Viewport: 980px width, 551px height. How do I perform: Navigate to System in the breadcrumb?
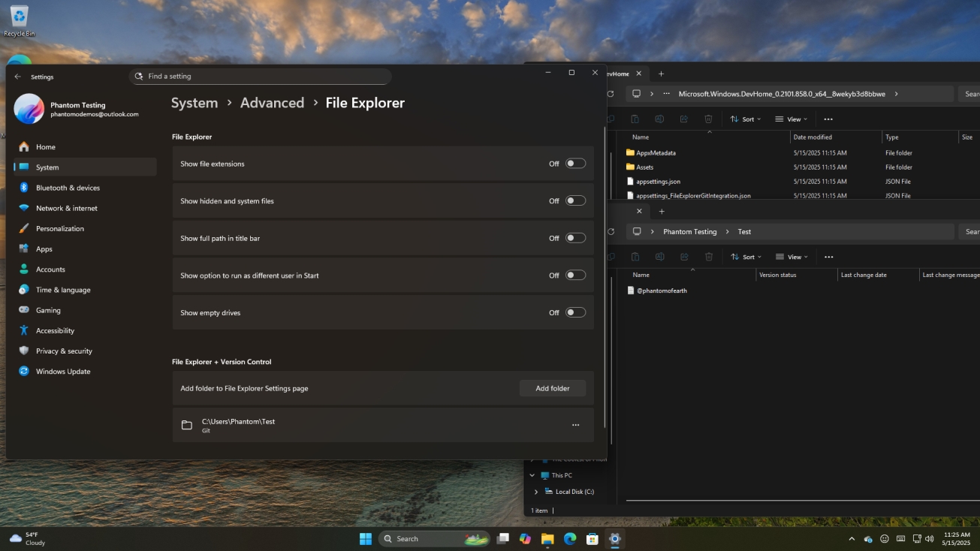coord(194,103)
